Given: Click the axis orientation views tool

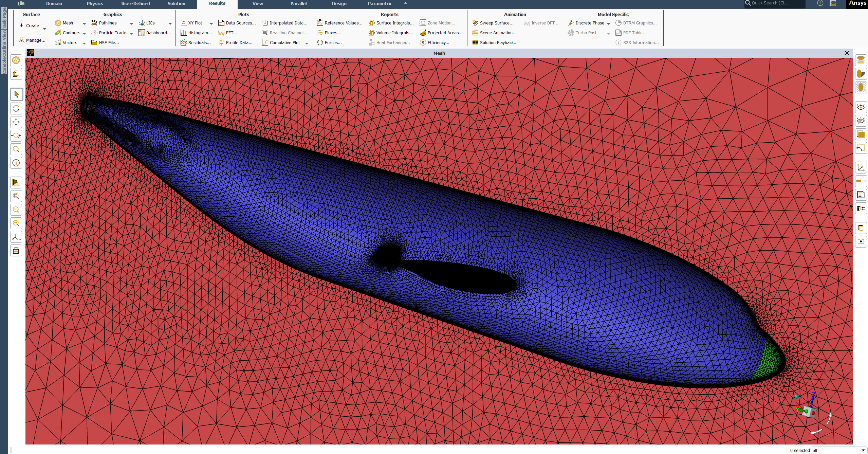Looking at the screenshot, I should (x=16, y=237).
